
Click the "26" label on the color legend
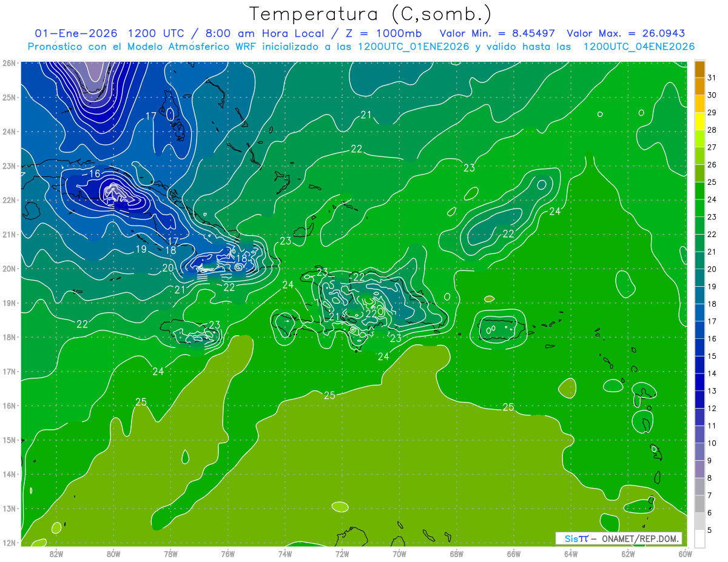click(712, 165)
